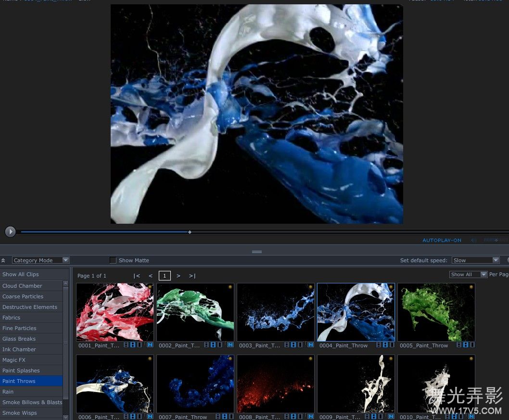Screen dimensions: 509x420
Task: Click third filmstrip icon under 0003_Paint_T...
Action: coord(300,344)
